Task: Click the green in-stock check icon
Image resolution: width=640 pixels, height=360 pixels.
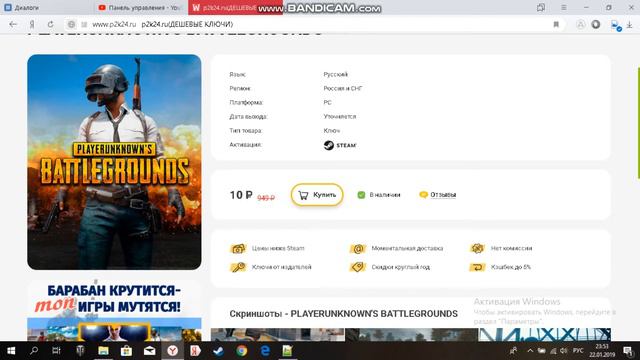Action: click(x=361, y=195)
